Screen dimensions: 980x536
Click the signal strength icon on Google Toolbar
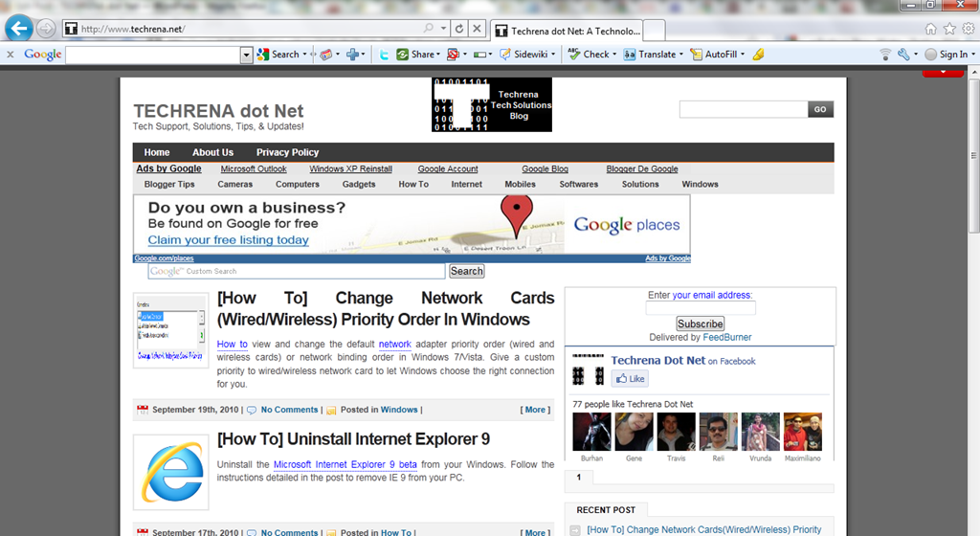tap(885, 55)
